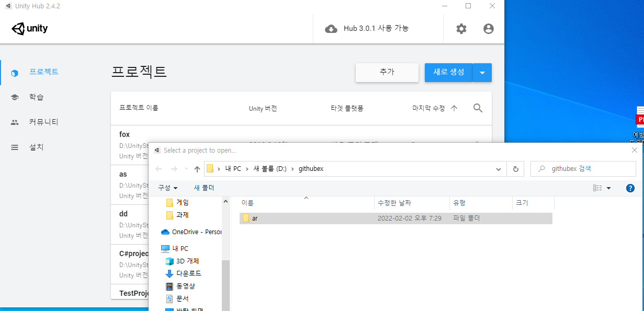Click the Unity logo in the Hub header
The height and width of the screenshot is (311, 644).
tap(30, 29)
